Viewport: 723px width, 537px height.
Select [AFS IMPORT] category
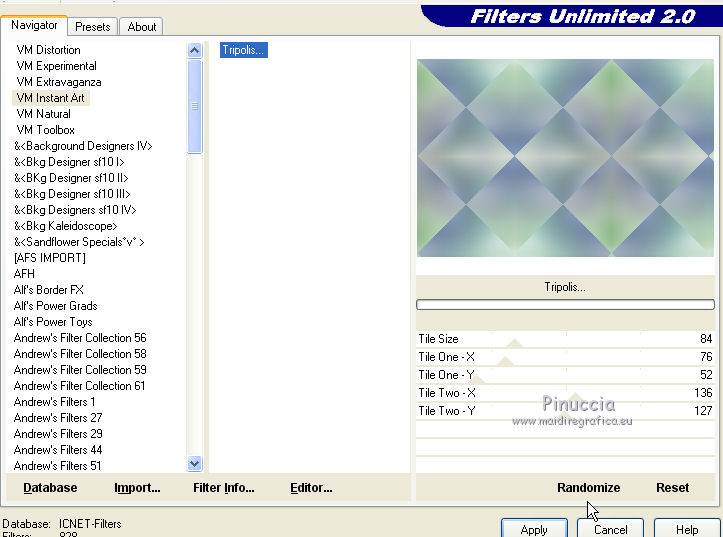(50, 258)
